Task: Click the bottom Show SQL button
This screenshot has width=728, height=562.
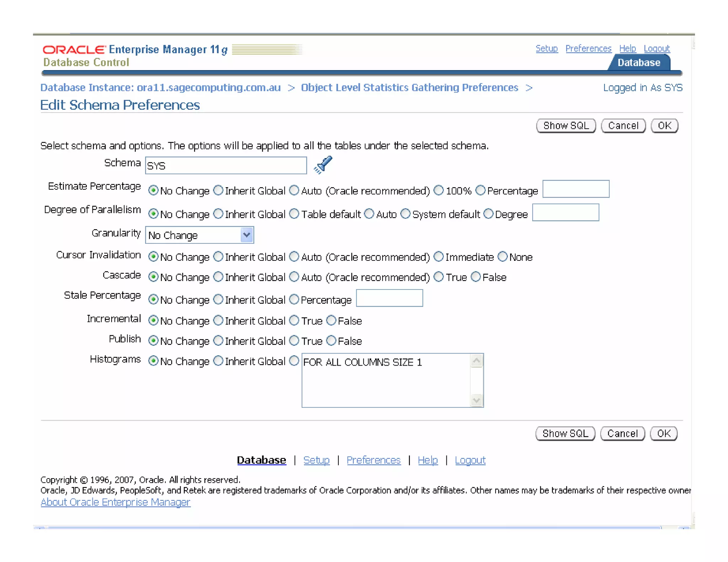Action: [565, 433]
